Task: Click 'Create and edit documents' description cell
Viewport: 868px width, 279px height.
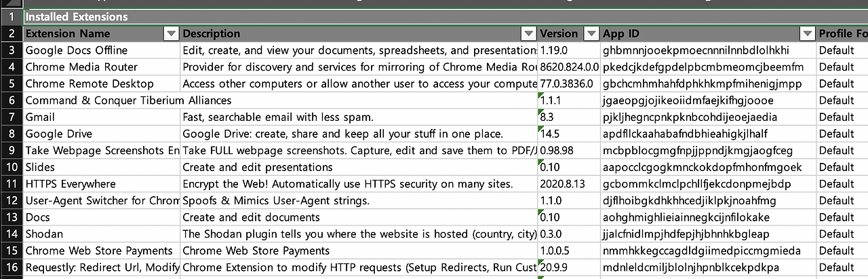Action: point(359,217)
